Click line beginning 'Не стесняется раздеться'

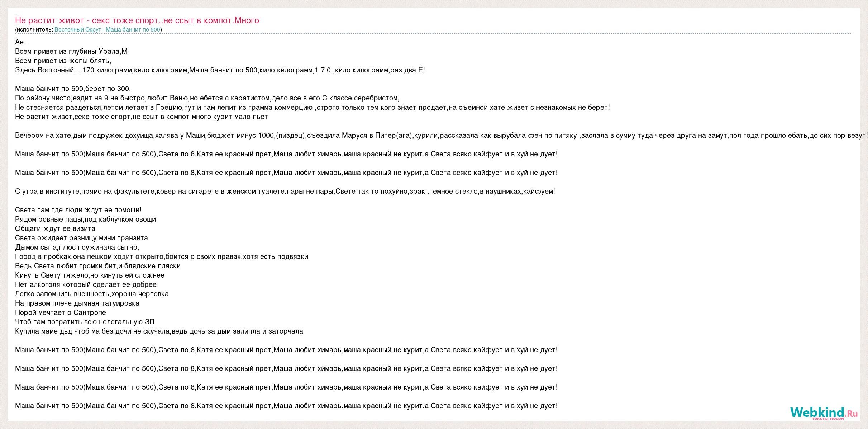pyautogui.click(x=313, y=107)
